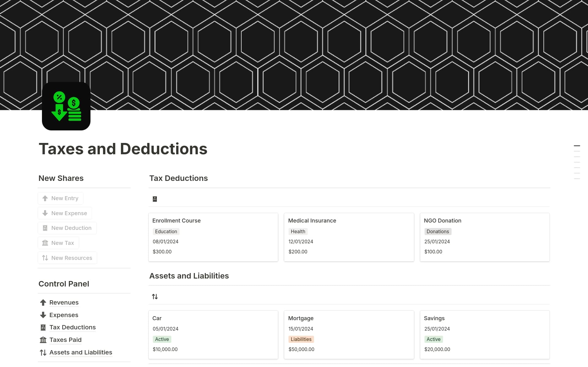Open the Medical Insurance card
588x367 pixels.
point(312,220)
